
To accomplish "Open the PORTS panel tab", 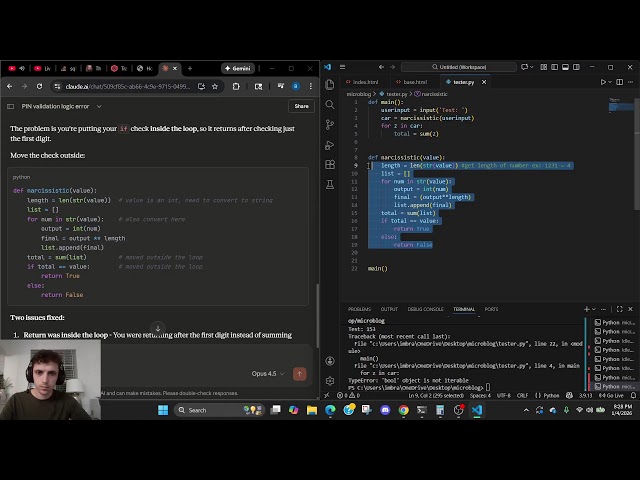I will pyautogui.click(x=491, y=309).
